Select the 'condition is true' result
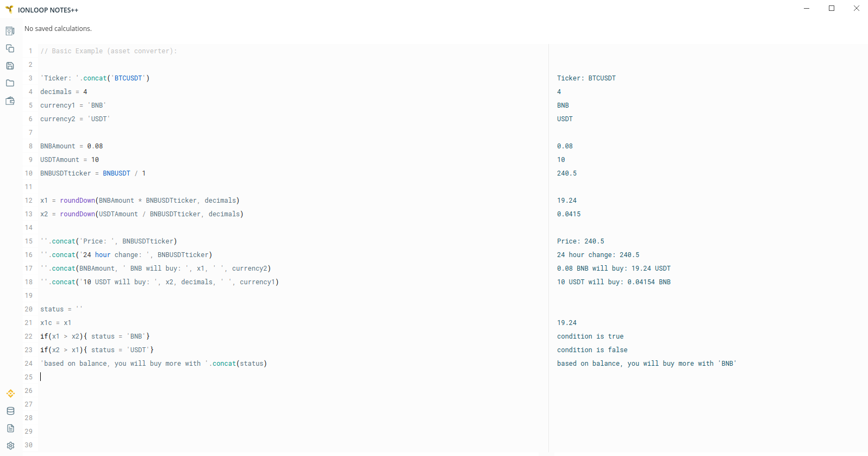Image resolution: width=868 pixels, height=456 pixels. point(590,336)
